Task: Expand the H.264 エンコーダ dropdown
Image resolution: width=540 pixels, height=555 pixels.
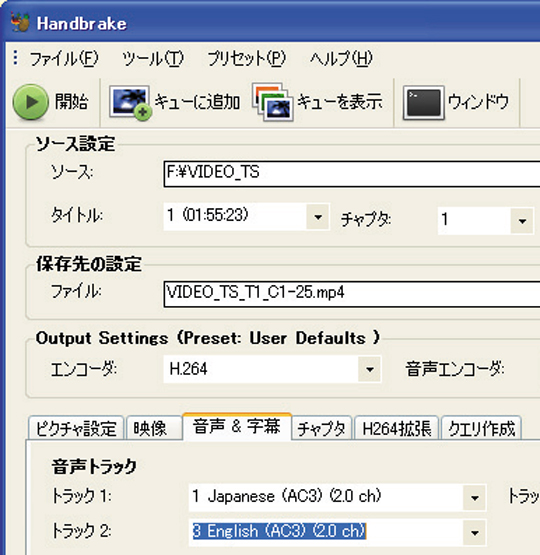Action: [369, 369]
